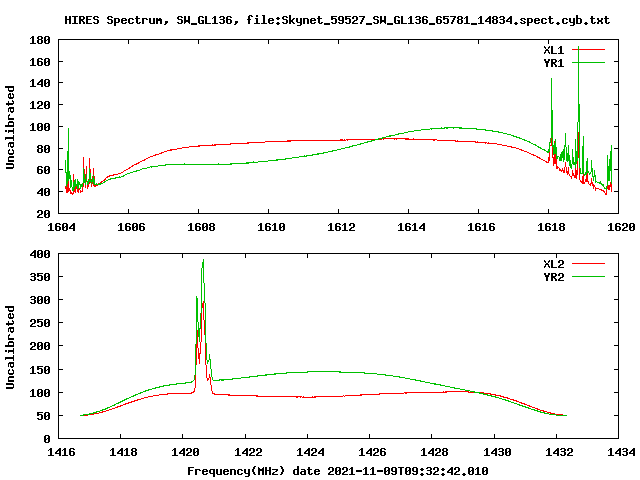Viewport: 640px width, 480px height.
Task: Click the 150 y-axis tick label
Action: (40, 370)
